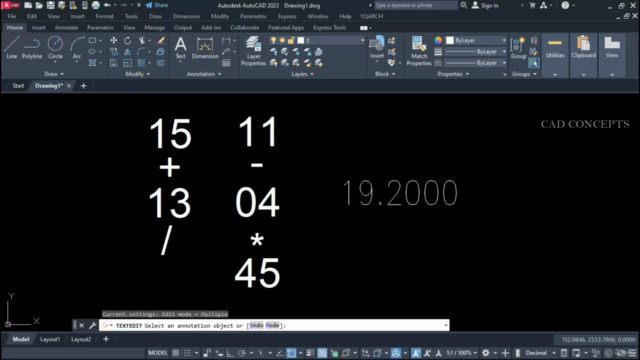Screen dimensions: 640x360
Task: Open the Help question mark icon
Action: [x=565, y=5]
